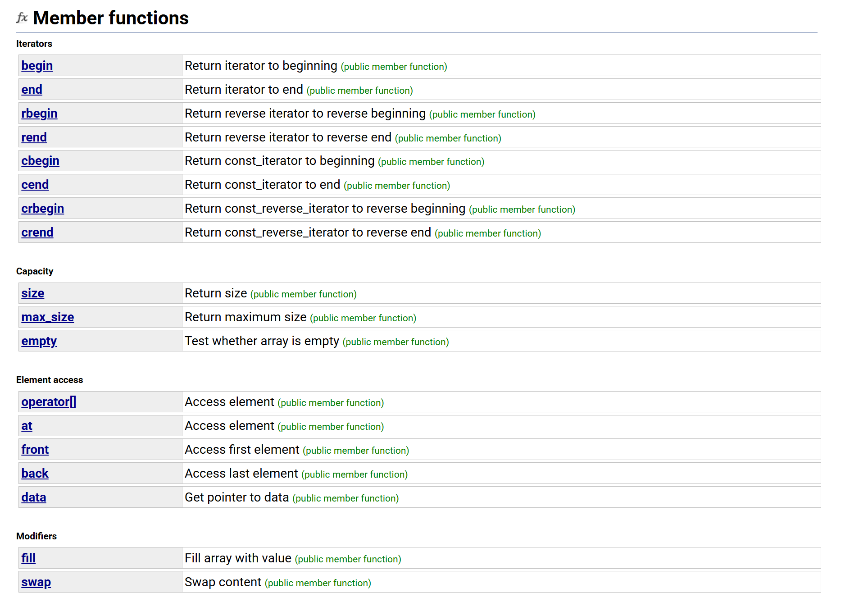The image size is (868, 602).
Task: Open the empty function link
Action: coord(39,341)
